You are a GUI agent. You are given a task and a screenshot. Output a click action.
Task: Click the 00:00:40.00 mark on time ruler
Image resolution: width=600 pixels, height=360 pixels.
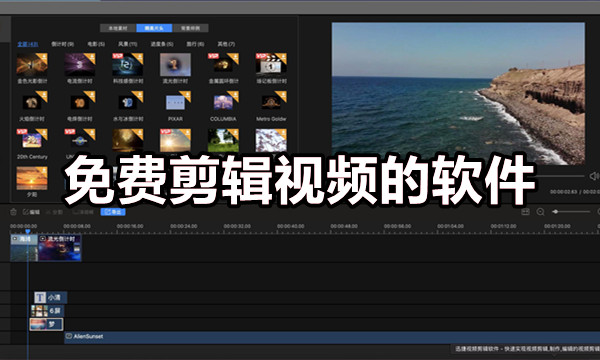click(x=291, y=226)
